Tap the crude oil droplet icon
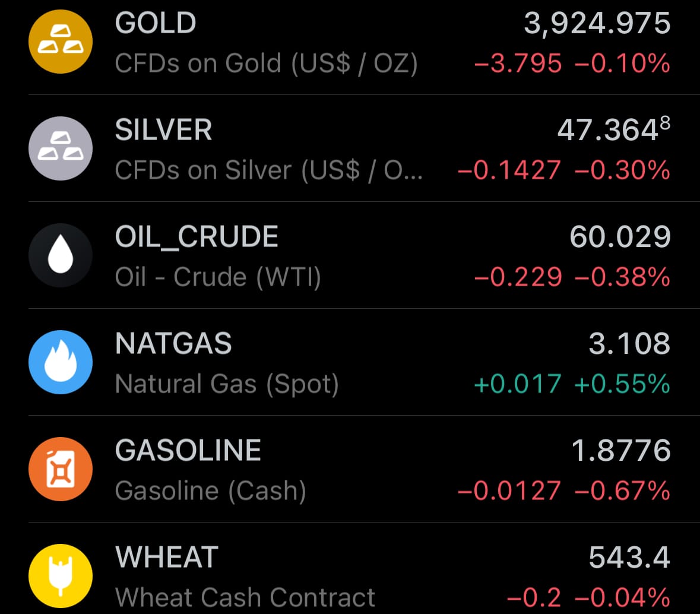700x614 pixels. tap(61, 255)
